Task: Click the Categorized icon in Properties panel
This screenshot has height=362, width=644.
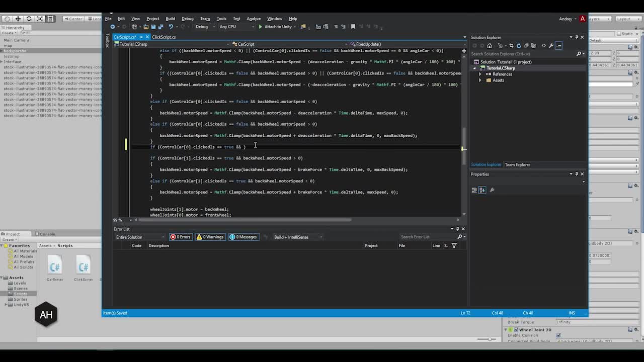Action: 474,190
